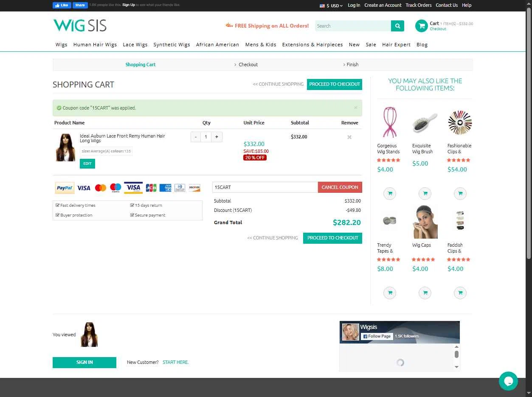Go to the Sale section
Screen dimensions: 532x397
[x=371, y=45]
